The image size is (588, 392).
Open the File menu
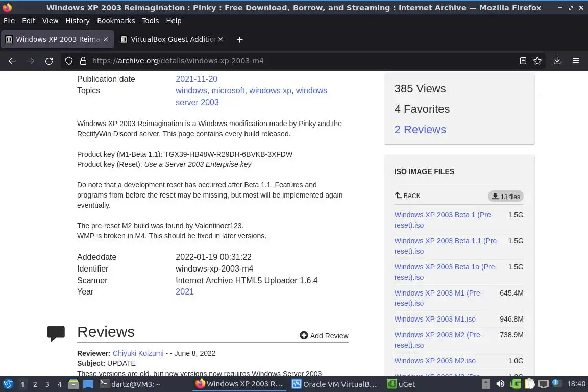[9, 21]
